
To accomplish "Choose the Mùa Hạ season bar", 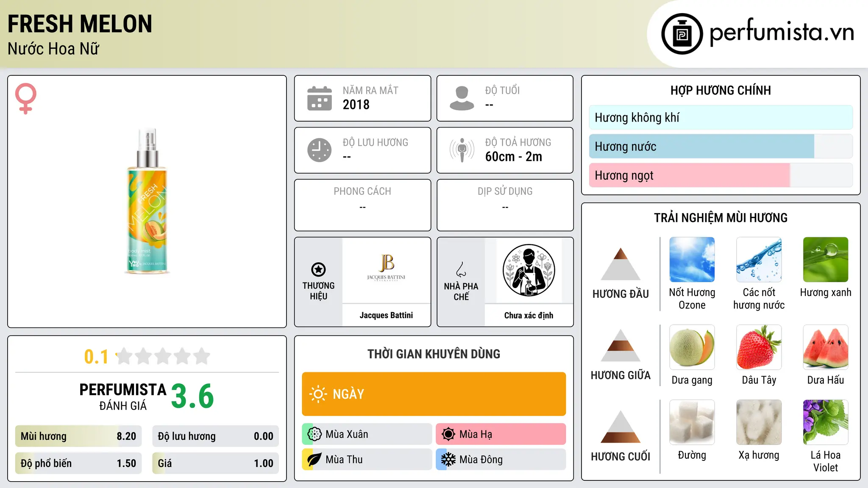I will coord(501,434).
